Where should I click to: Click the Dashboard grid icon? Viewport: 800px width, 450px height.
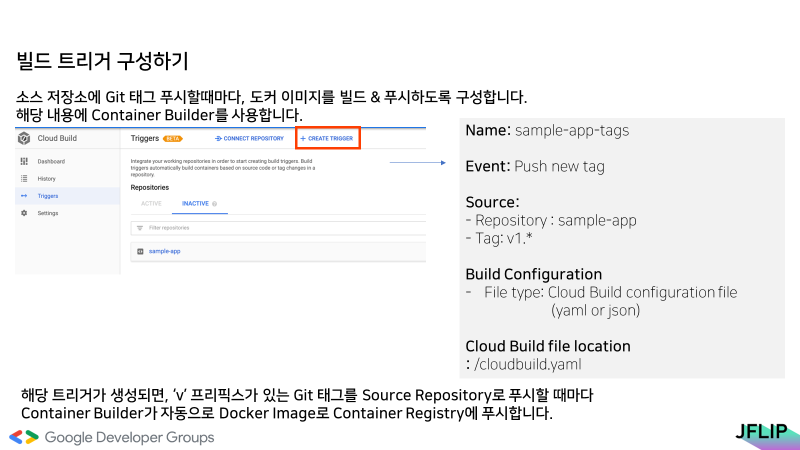[x=24, y=161]
